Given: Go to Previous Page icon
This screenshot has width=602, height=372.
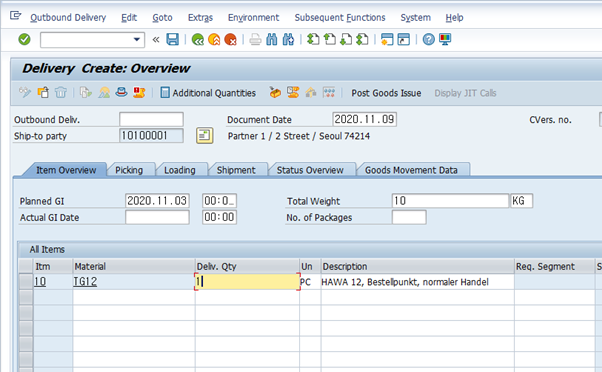Looking at the screenshot, I should 329,39.
